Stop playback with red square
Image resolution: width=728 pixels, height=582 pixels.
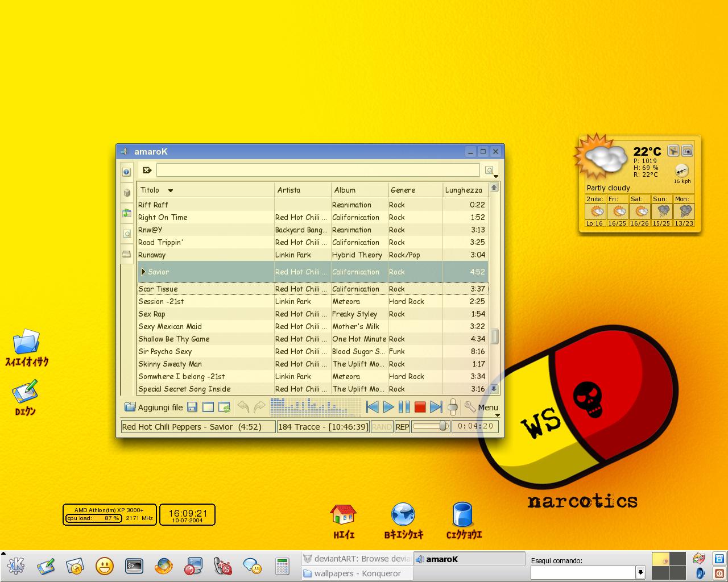coord(420,407)
